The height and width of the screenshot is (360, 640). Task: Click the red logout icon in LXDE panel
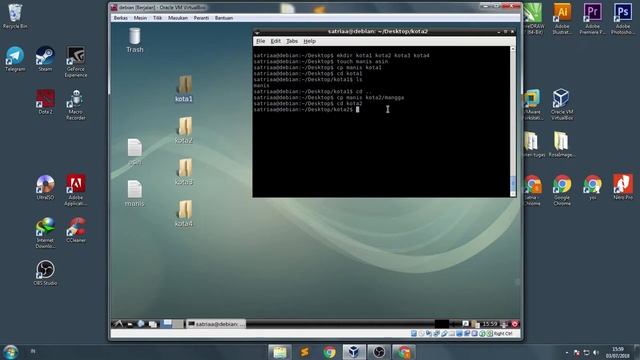(515, 324)
